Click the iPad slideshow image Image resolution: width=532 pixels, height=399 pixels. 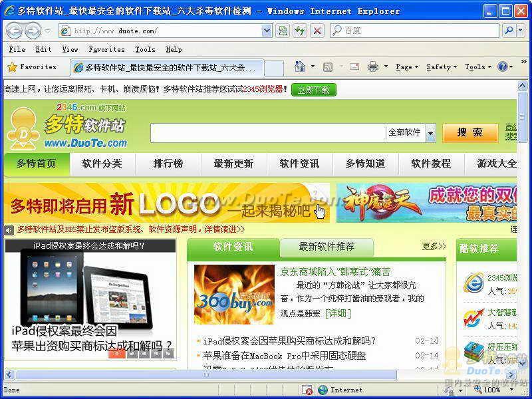[x=90, y=300]
